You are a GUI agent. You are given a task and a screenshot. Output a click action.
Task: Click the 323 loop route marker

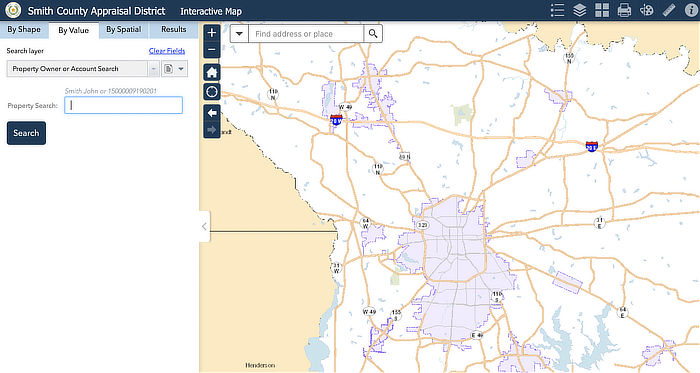point(422,225)
